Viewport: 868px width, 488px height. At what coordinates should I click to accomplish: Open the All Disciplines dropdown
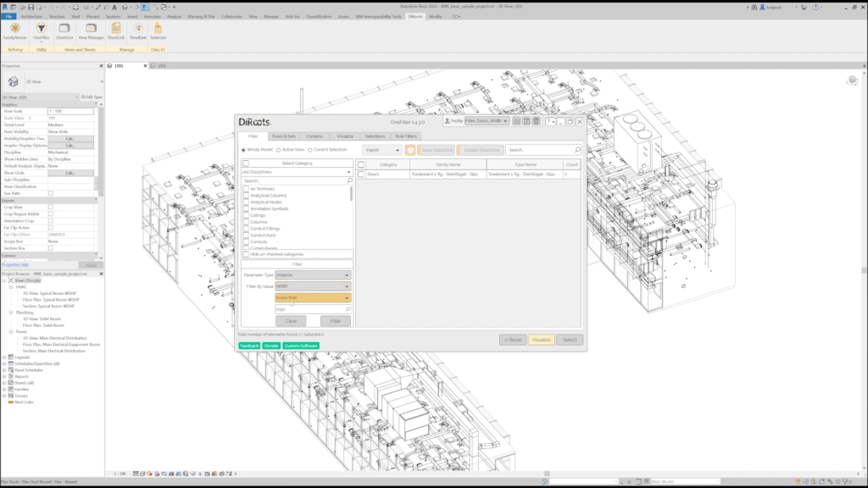coord(297,172)
